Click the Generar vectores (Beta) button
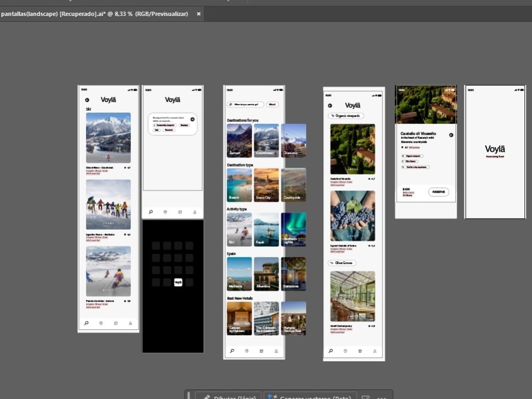Viewport: 532px width, 399px height. click(310, 396)
